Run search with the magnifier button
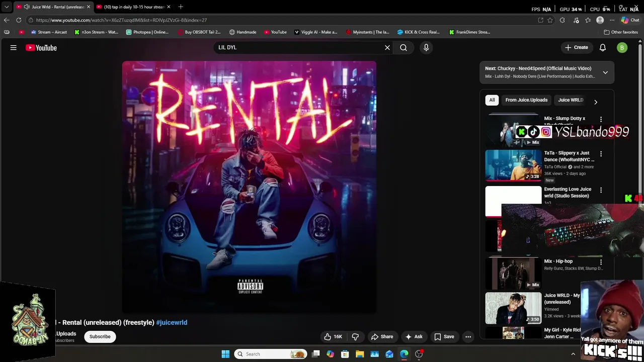644x362 pixels. pyautogui.click(x=404, y=47)
